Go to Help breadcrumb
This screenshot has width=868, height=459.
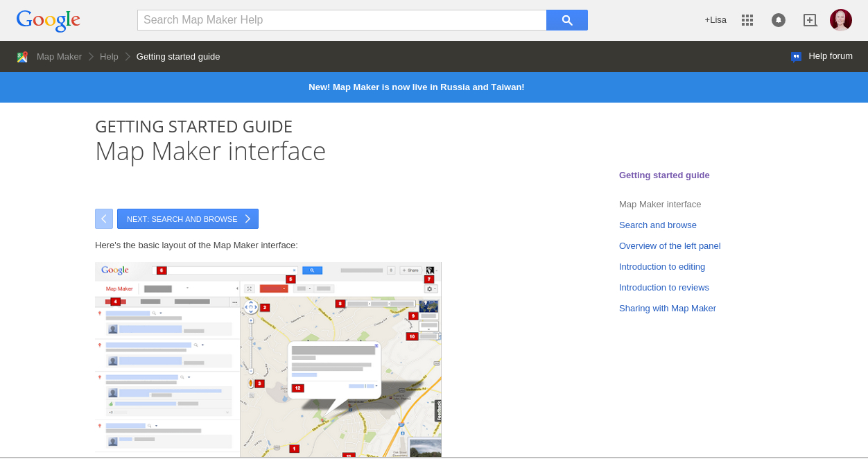[x=109, y=57]
